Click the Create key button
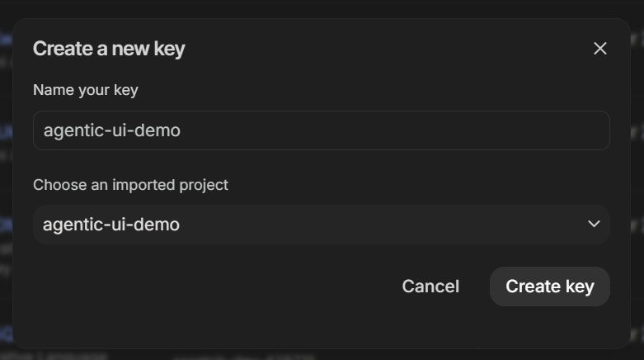The width and height of the screenshot is (644, 360). [549, 287]
